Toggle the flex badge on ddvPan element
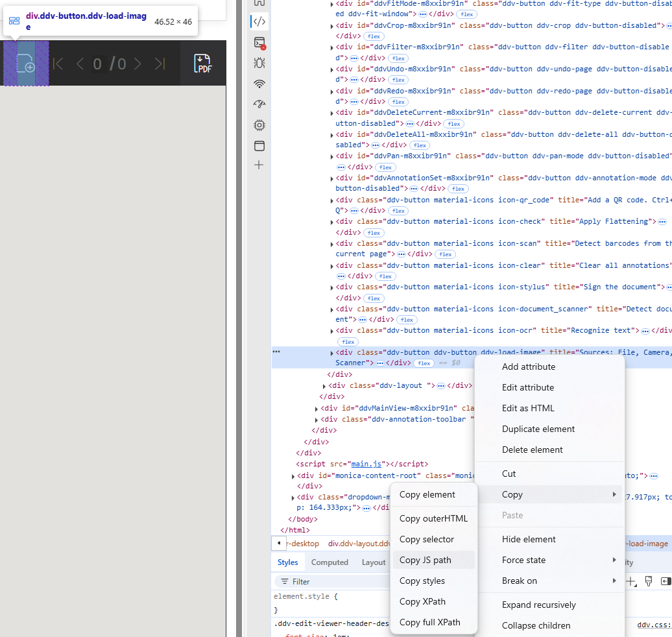 pos(385,167)
